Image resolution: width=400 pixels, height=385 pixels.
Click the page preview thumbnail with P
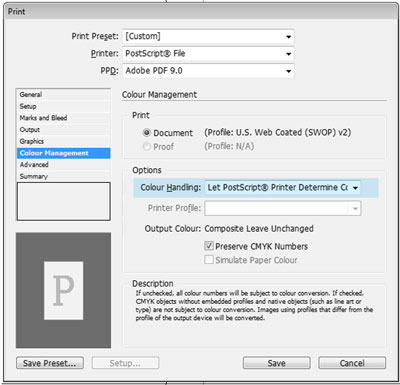63,290
